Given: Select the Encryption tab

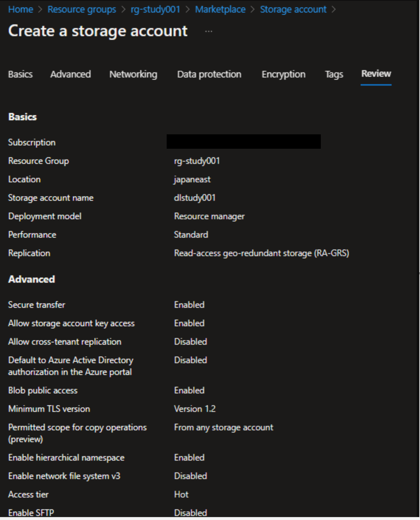Looking at the screenshot, I should click(284, 74).
